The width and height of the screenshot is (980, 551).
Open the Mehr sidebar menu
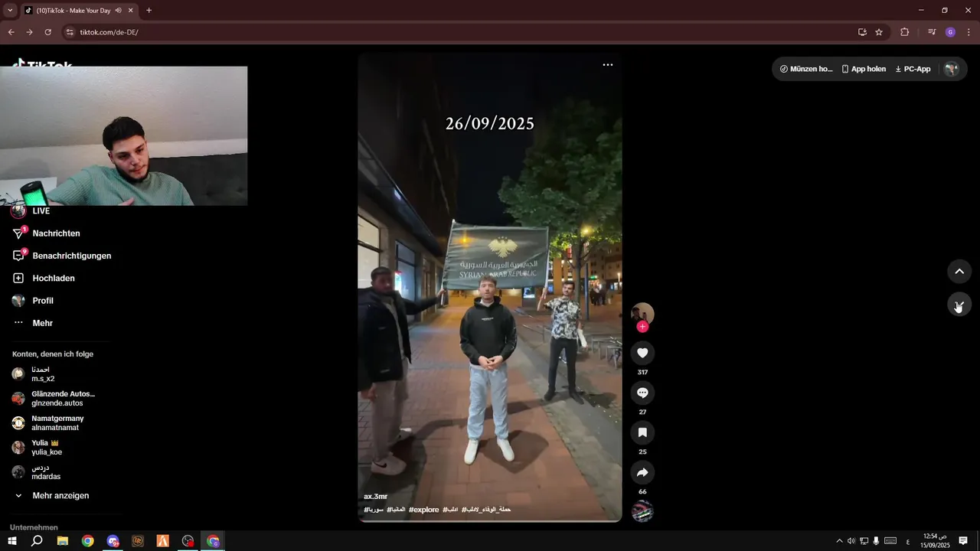43,323
